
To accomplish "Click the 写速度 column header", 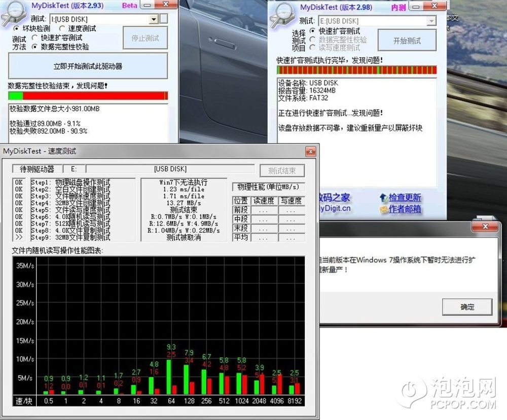I will [x=291, y=201].
